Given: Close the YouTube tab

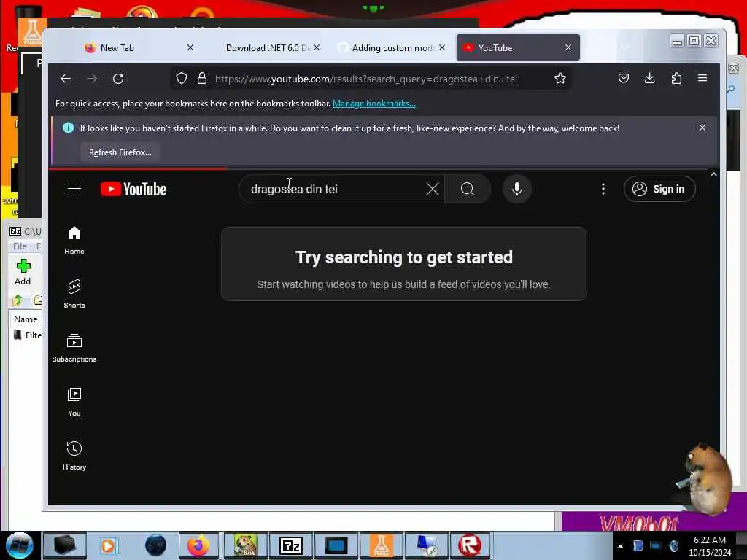Looking at the screenshot, I should coord(568,47).
